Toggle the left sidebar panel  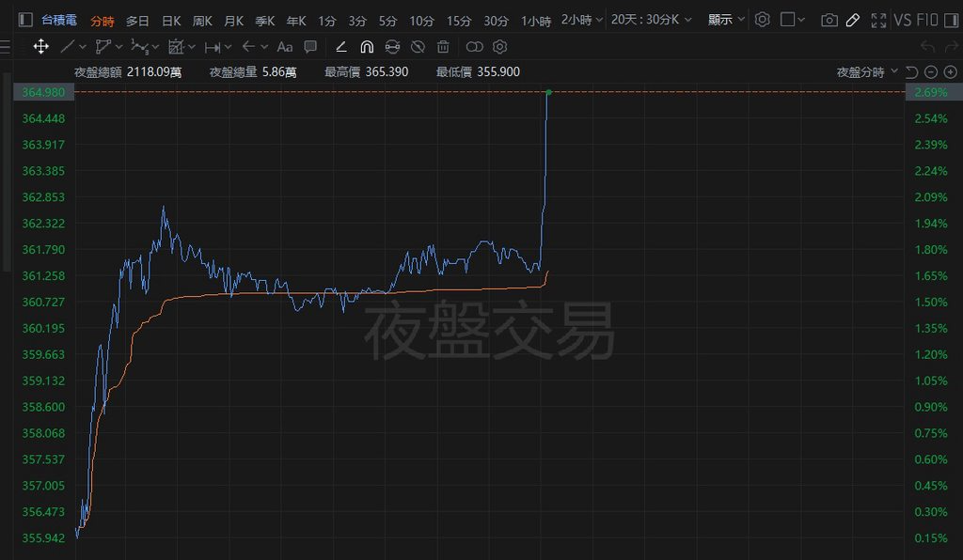coord(24,20)
